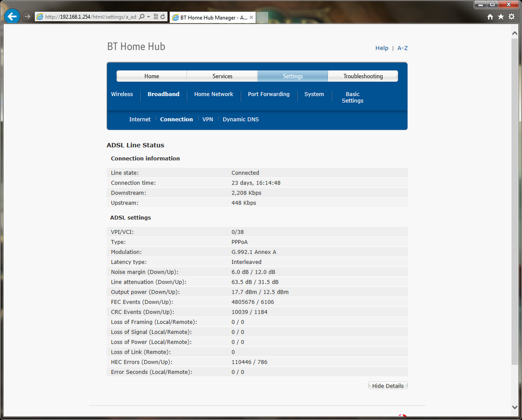This screenshot has width=522, height=420.
Task: Open the Help link
Action: tap(382, 48)
